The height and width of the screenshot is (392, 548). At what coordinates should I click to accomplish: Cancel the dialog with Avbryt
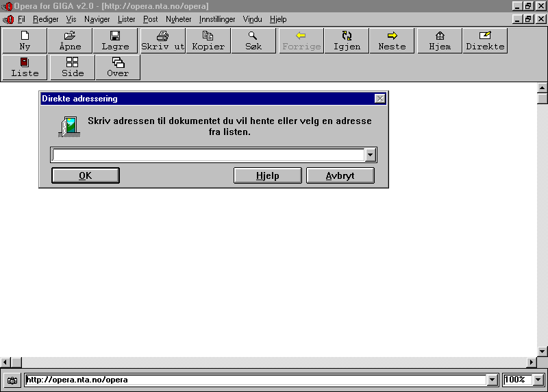(340, 175)
